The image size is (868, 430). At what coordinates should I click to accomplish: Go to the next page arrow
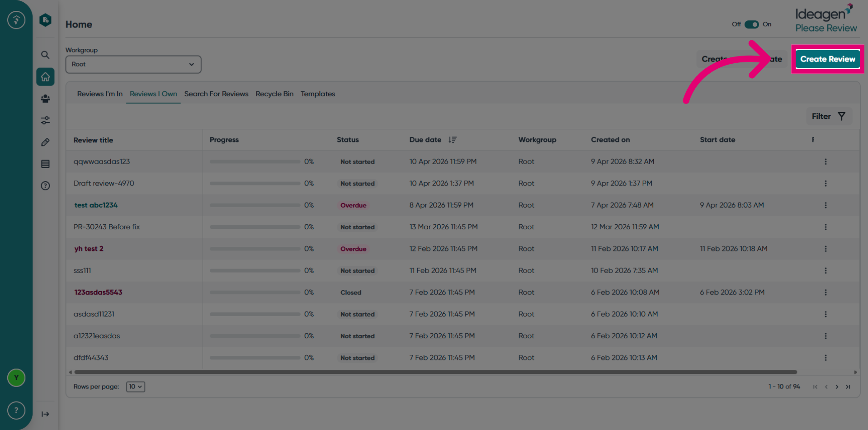(x=837, y=387)
